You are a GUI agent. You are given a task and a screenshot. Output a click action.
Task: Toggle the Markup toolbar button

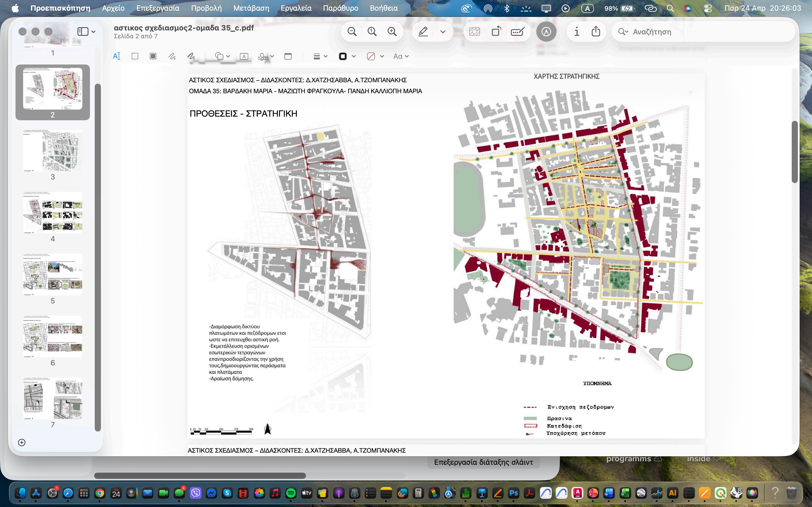(x=546, y=32)
